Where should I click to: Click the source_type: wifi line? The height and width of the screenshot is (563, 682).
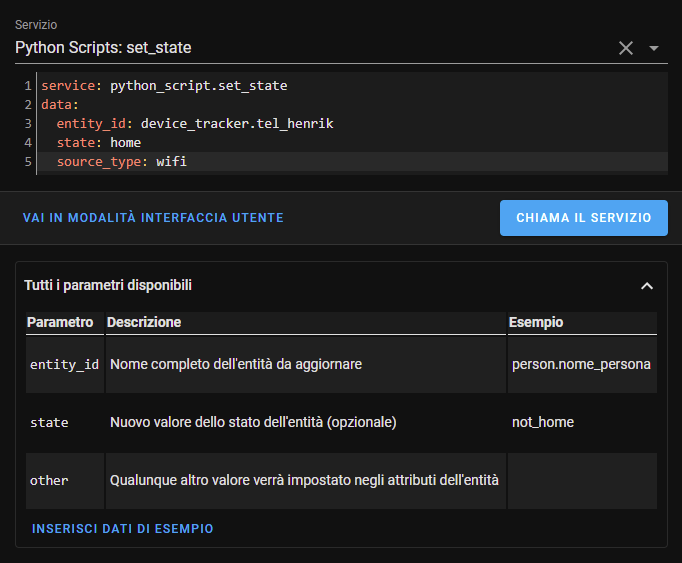click(122, 162)
